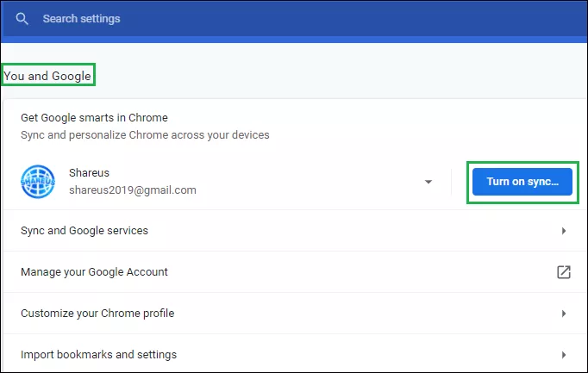Focus the Search settings field

[294, 19]
